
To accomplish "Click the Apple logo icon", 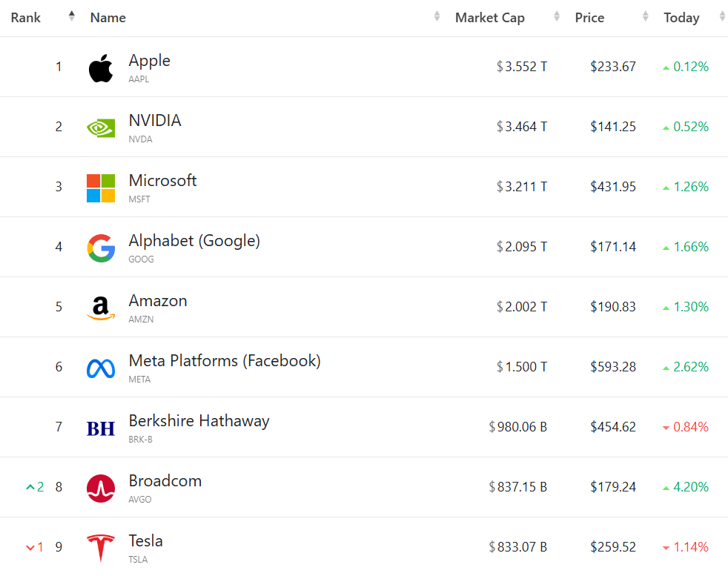I will [x=101, y=68].
